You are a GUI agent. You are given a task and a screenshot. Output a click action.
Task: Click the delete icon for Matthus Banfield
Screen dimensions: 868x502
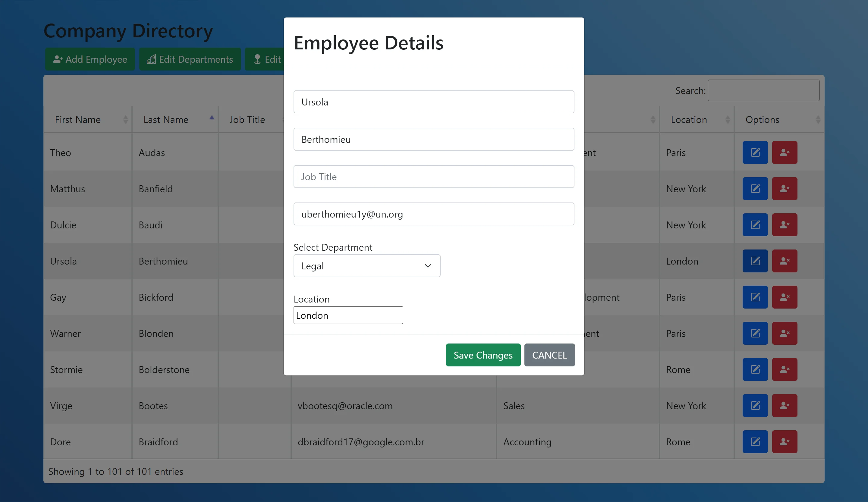point(784,188)
